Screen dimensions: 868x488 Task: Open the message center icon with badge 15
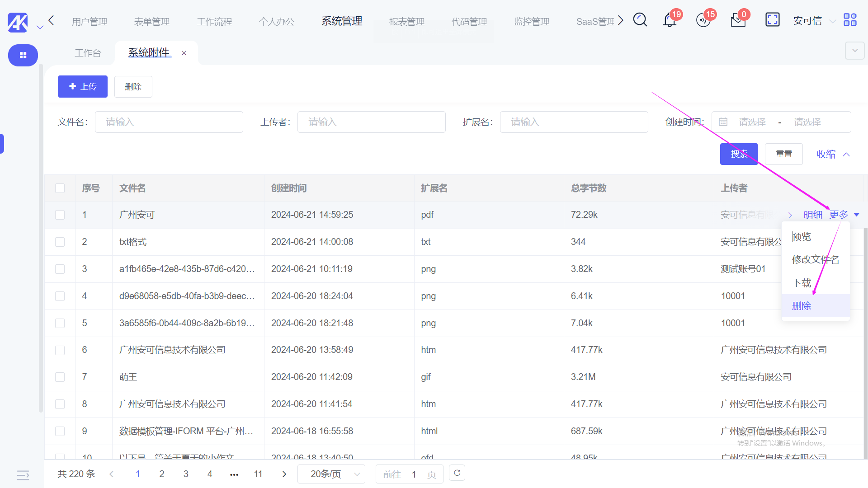703,21
